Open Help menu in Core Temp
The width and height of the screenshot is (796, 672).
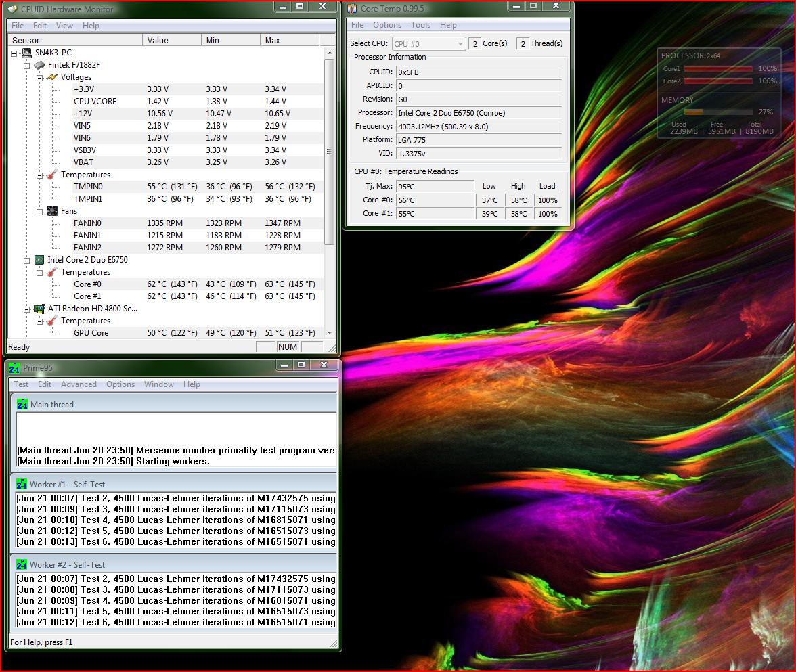click(448, 25)
